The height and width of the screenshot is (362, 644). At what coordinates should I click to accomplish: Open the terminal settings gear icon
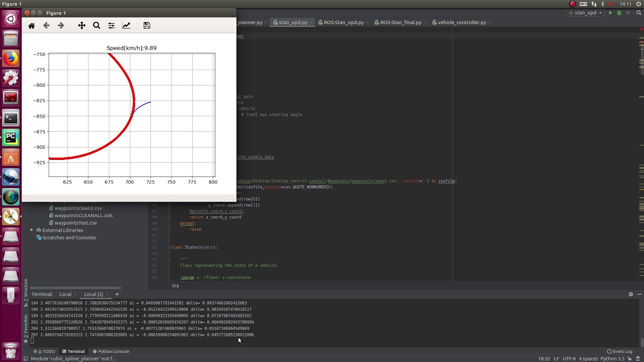tap(631, 294)
